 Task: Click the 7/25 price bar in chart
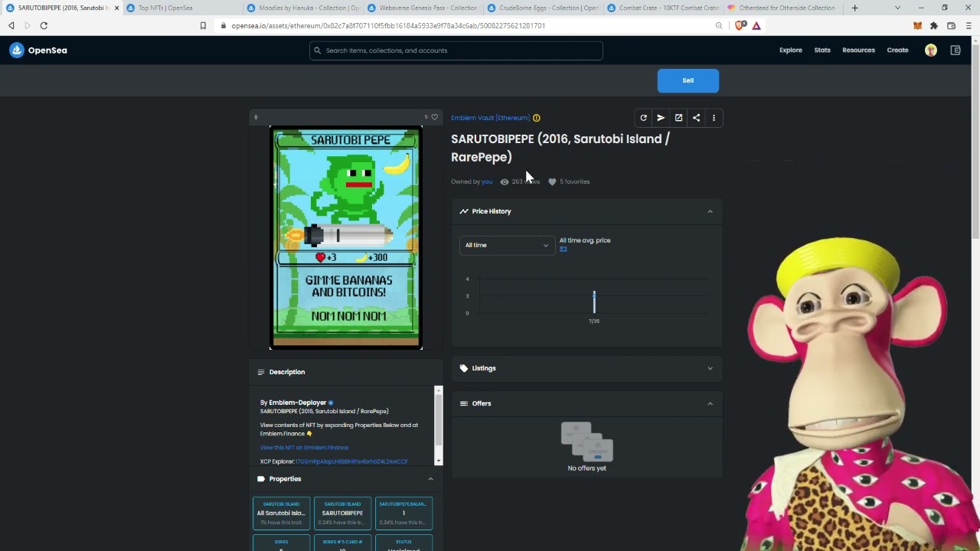[x=594, y=302]
